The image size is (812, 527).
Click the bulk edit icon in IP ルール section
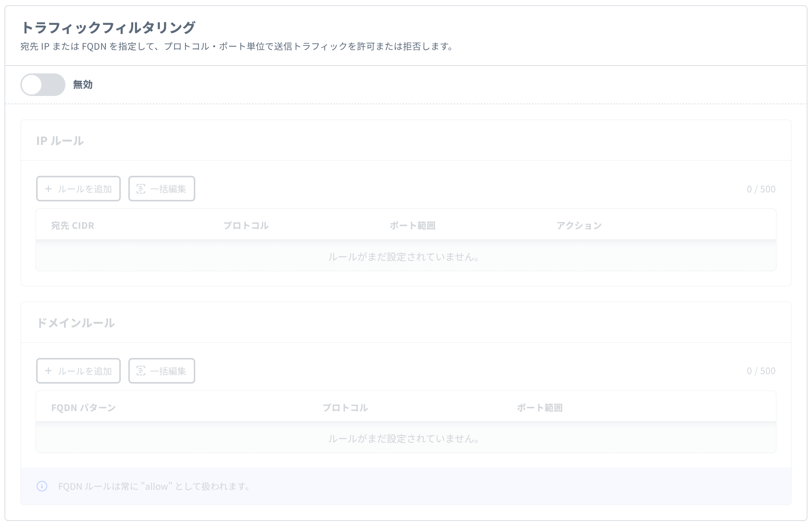pos(141,189)
